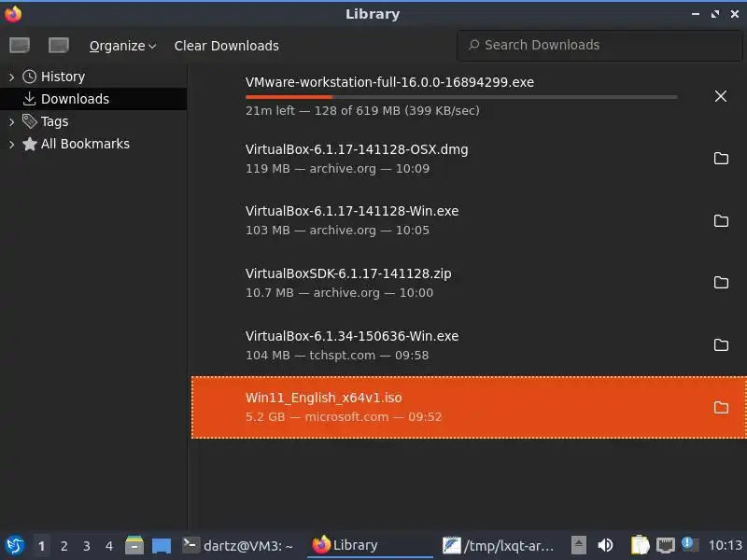Viewport: 747px width, 560px height.
Task: Click '119 MB — archive.org — 10:09' details
Action: pyautogui.click(x=337, y=169)
